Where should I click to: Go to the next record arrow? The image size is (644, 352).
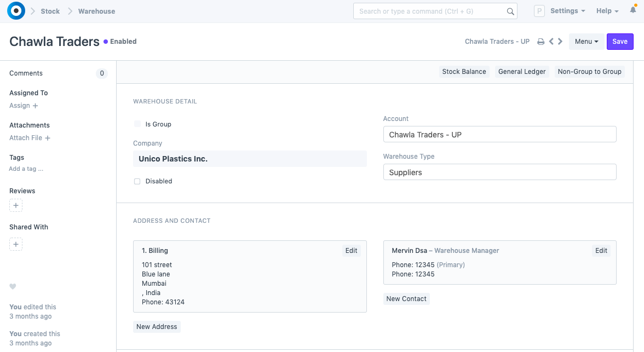coord(560,42)
